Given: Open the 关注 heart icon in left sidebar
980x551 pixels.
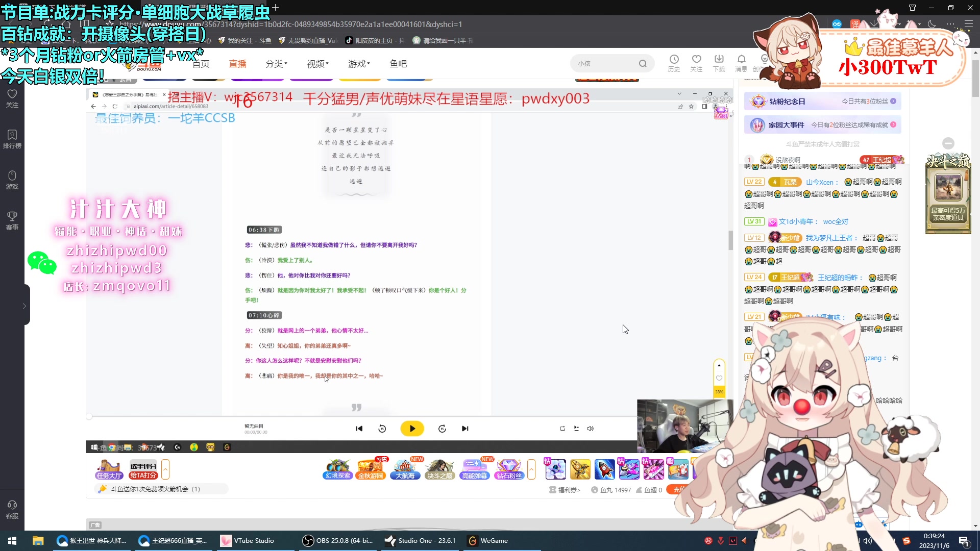Looking at the screenshot, I should tap(12, 98).
